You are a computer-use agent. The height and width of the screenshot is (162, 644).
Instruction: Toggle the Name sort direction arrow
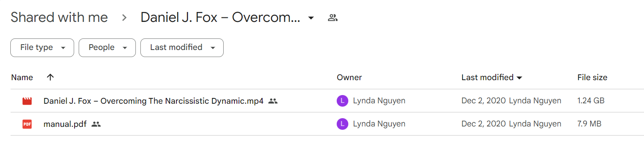click(x=50, y=77)
